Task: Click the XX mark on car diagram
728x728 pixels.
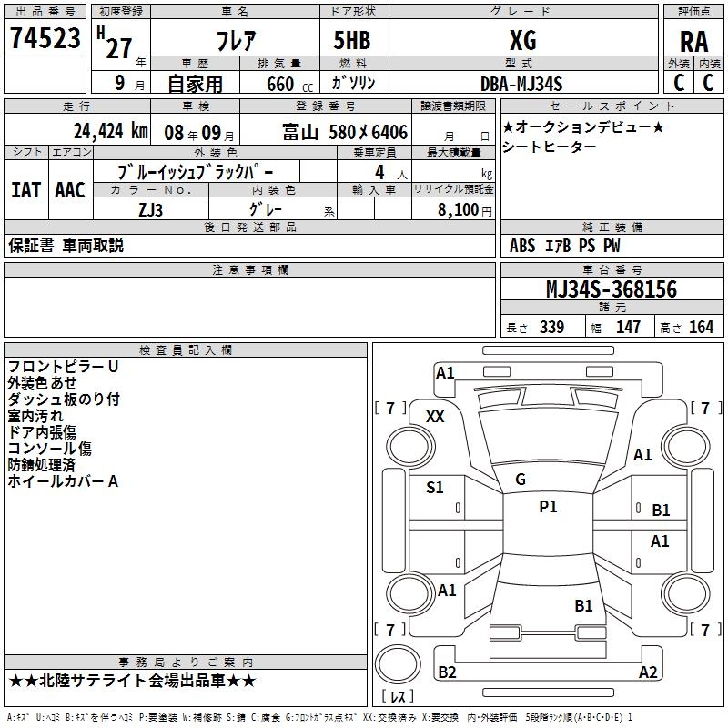Action: click(x=435, y=417)
